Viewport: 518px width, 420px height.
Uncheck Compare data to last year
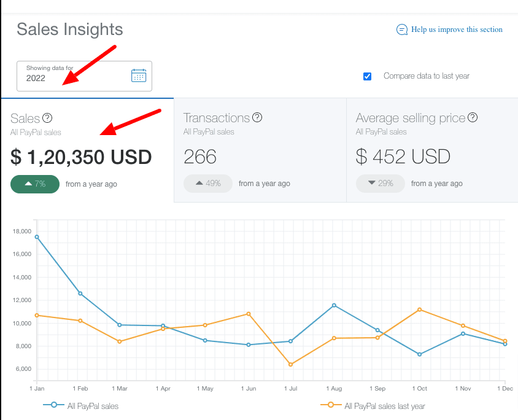[x=367, y=76]
